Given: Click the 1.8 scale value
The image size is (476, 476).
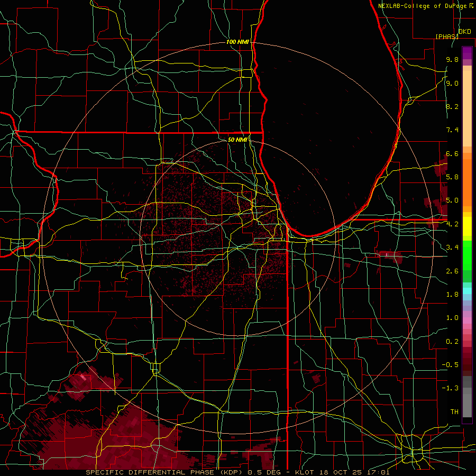Looking at the screenshot, I should [452, 295].
